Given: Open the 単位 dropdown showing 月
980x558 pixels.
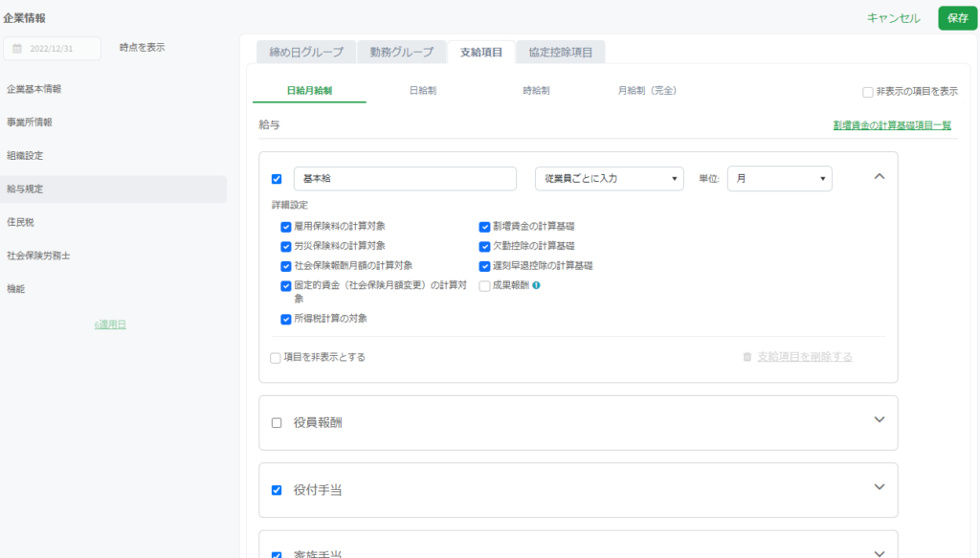Looking at the screenshot, I should [779, 179].
